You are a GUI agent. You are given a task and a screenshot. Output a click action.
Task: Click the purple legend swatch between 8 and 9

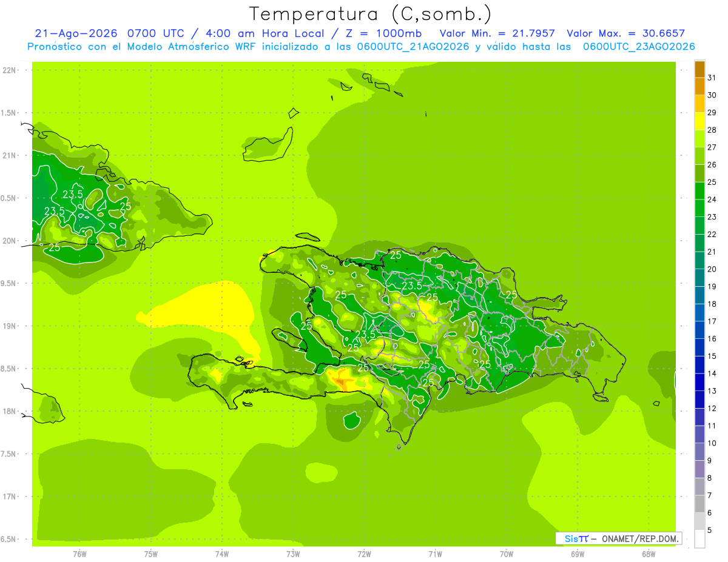699,469
